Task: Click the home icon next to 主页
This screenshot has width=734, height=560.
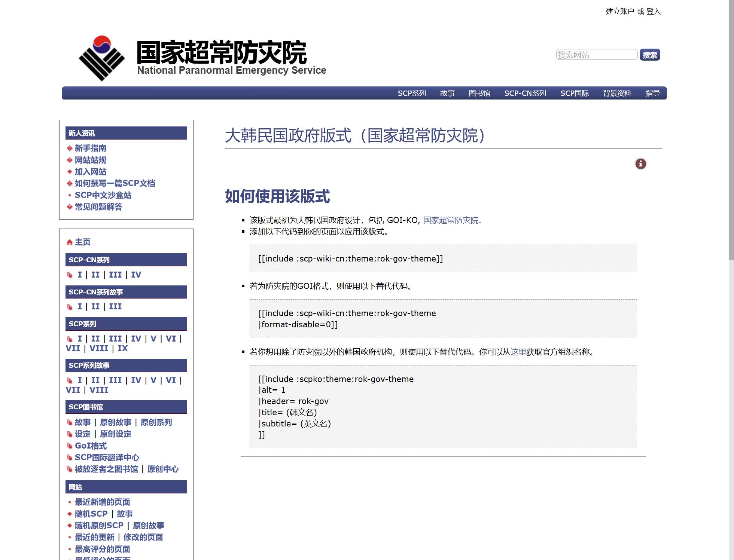Action: (x=70, y=242)
